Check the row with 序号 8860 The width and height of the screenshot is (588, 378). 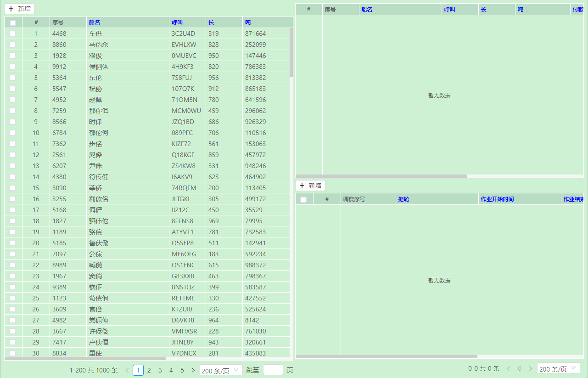(x=12, y=45)
